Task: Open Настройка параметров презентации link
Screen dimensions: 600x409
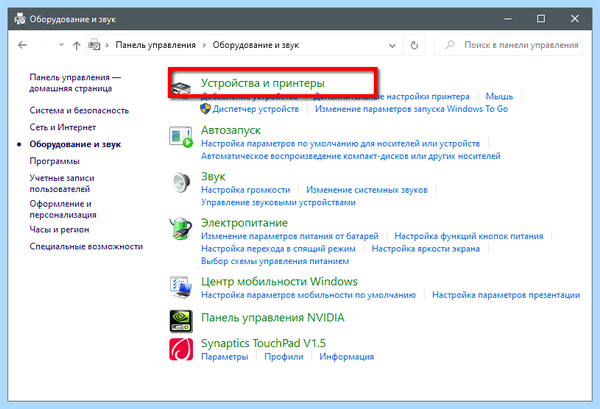Action: [x=506, y=295]
